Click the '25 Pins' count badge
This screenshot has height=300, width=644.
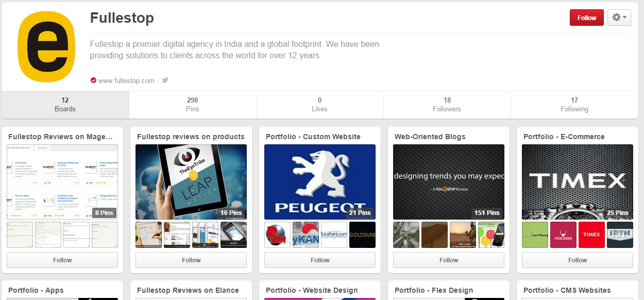coord(617,212)
